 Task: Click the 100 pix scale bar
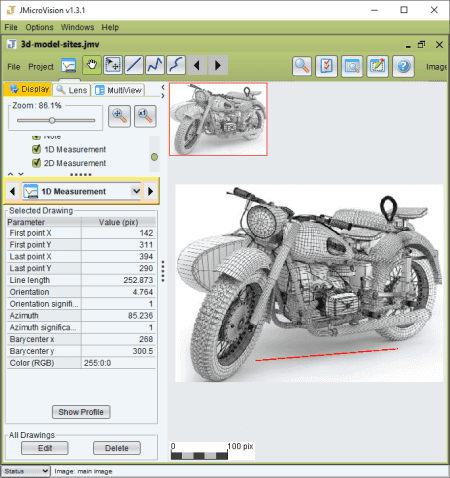click(212, 451)
